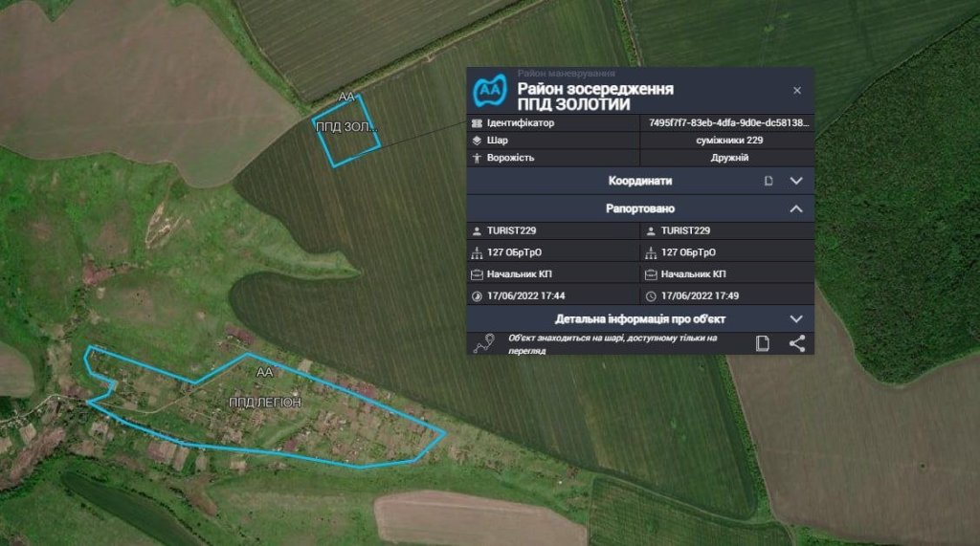Click the briefcase icon by left Начальник КП
This screenshot has height=546, width=980.
(477, 274)
